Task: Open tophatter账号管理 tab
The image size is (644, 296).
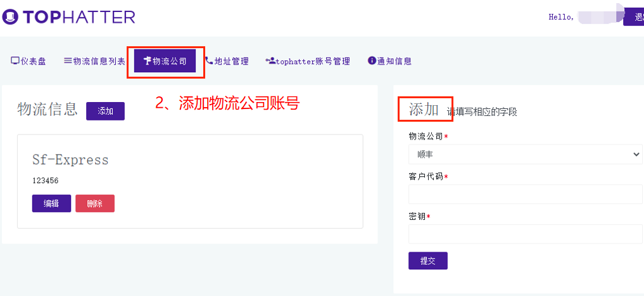Action: [308, 61]
